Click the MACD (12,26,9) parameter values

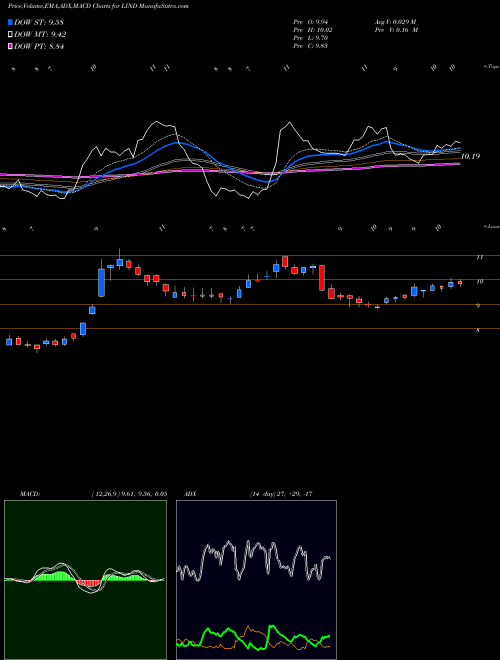coord(129,493)
